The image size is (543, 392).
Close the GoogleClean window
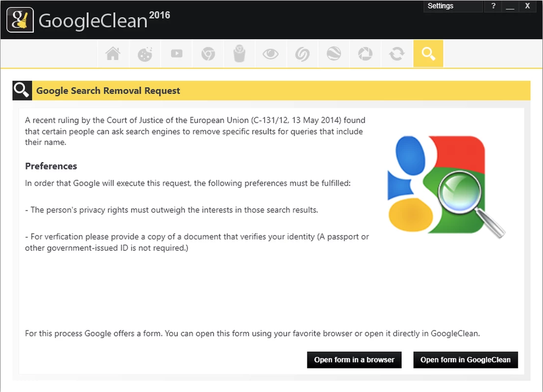[x=527, y=6]
